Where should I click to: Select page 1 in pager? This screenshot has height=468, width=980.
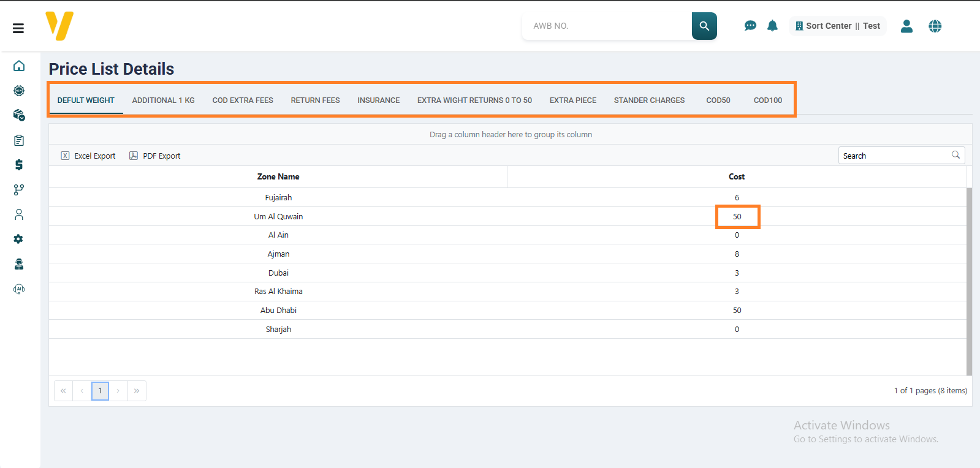[x=100, y=391]
